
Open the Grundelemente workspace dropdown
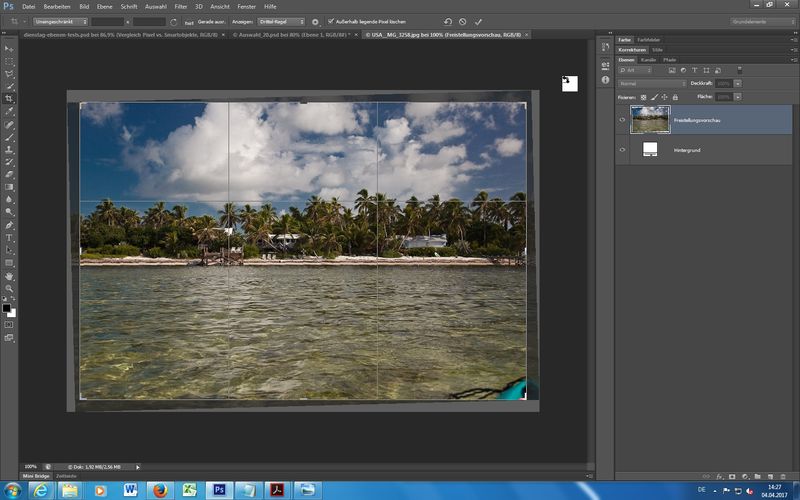[x=761, y=21]
